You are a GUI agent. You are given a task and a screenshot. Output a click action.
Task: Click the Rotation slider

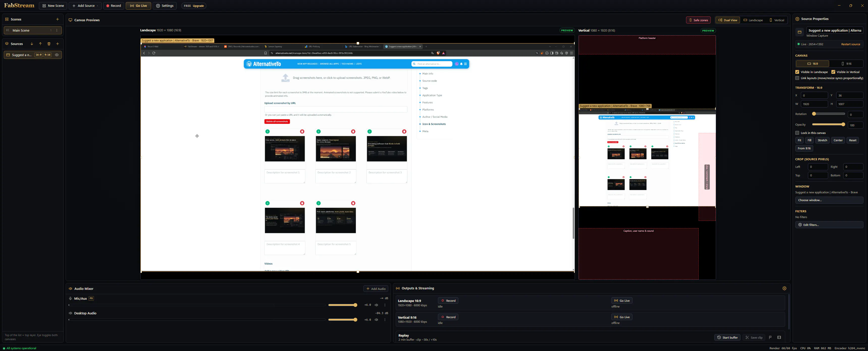click(828, 114)
